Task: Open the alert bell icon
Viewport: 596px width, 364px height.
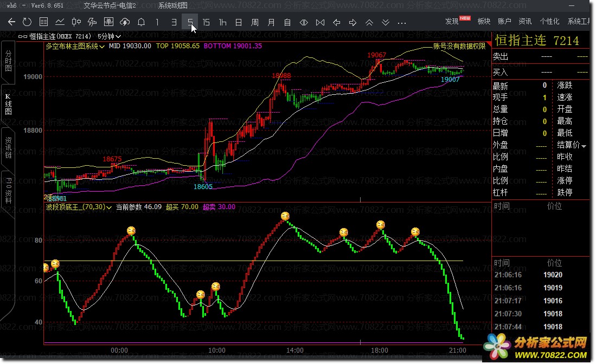Action: point(141,22)
